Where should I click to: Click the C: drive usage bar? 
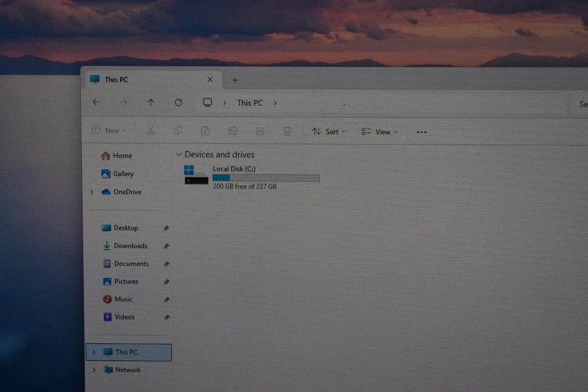[266, 178]
